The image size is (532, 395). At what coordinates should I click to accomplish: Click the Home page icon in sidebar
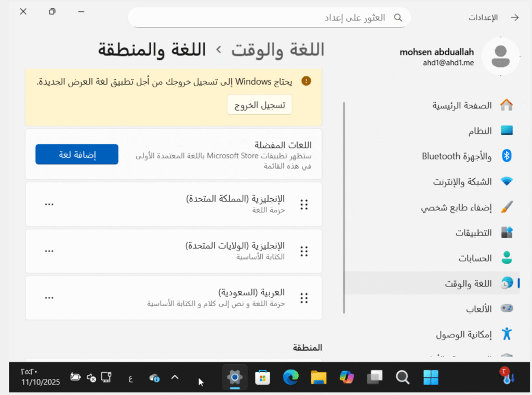(507, 105)
